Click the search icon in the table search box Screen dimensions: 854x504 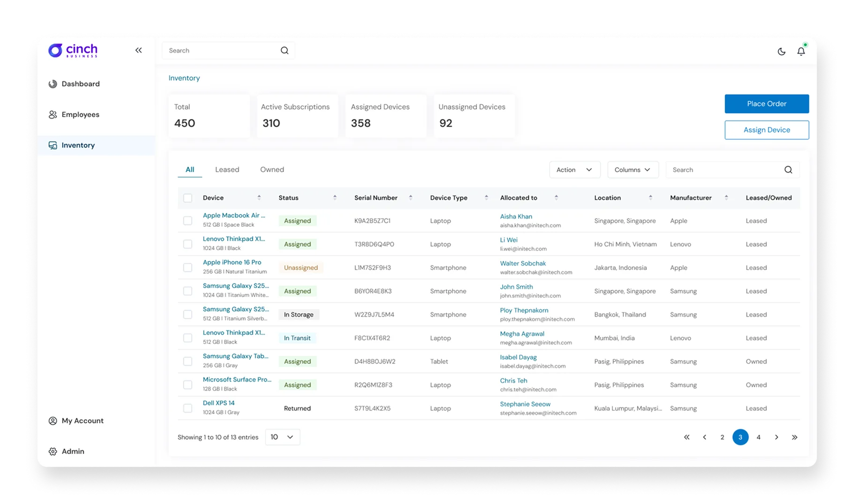coord(788,170)
